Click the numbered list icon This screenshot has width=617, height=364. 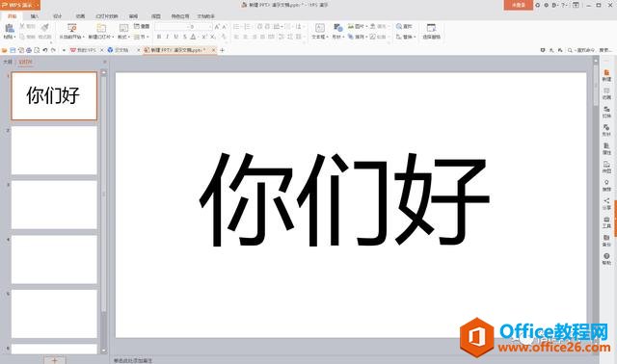point(247,27)
